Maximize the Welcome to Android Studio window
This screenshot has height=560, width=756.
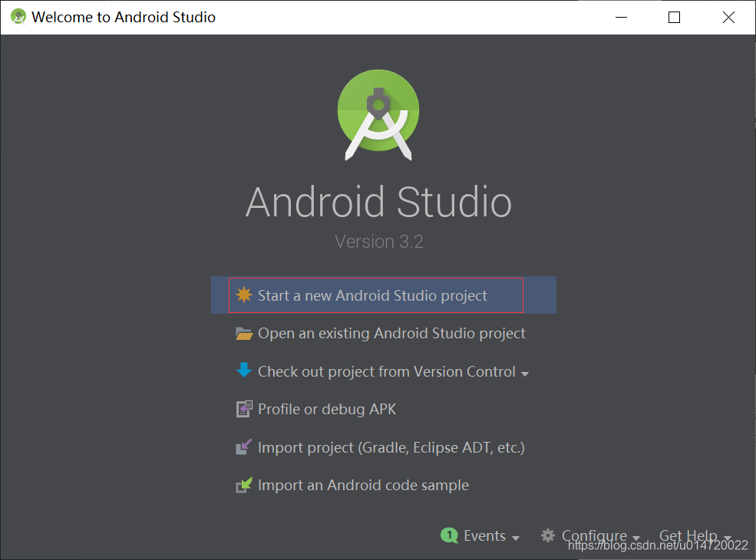click(x=674, y=18)
